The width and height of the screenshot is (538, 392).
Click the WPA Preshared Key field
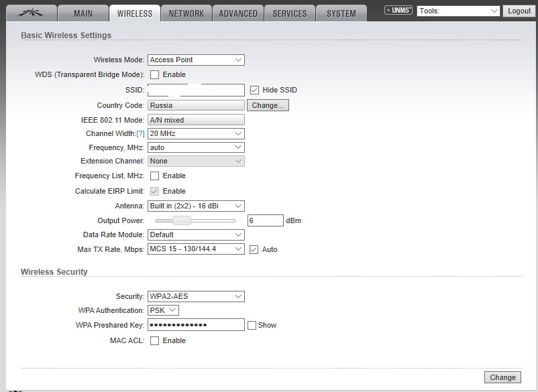point(196,325)
